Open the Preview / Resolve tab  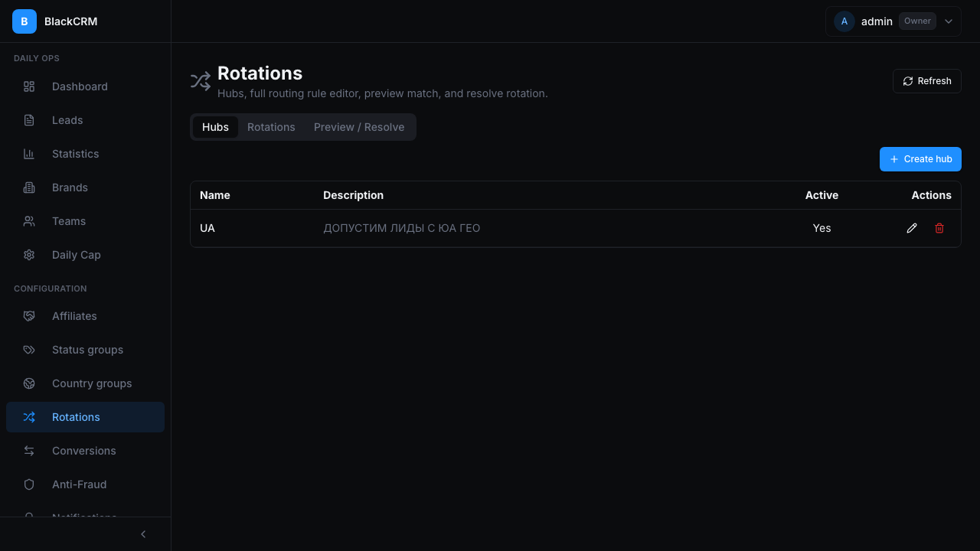click(359, 127)
